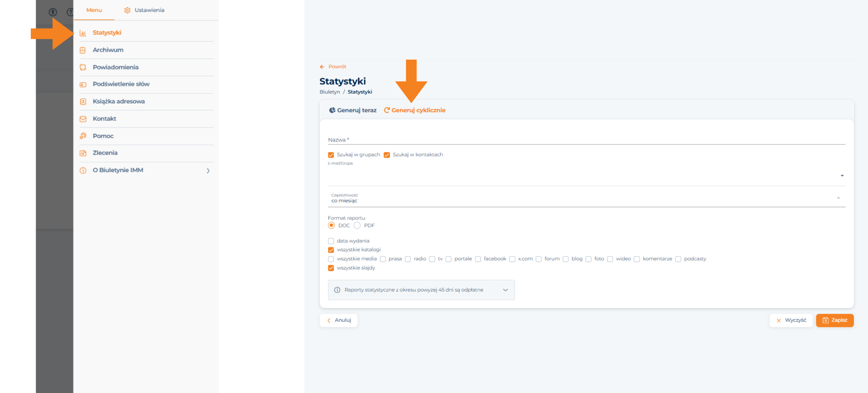Switch to Generuj teraz tab
Screen dimensions: 868x393
coord(352,110)
